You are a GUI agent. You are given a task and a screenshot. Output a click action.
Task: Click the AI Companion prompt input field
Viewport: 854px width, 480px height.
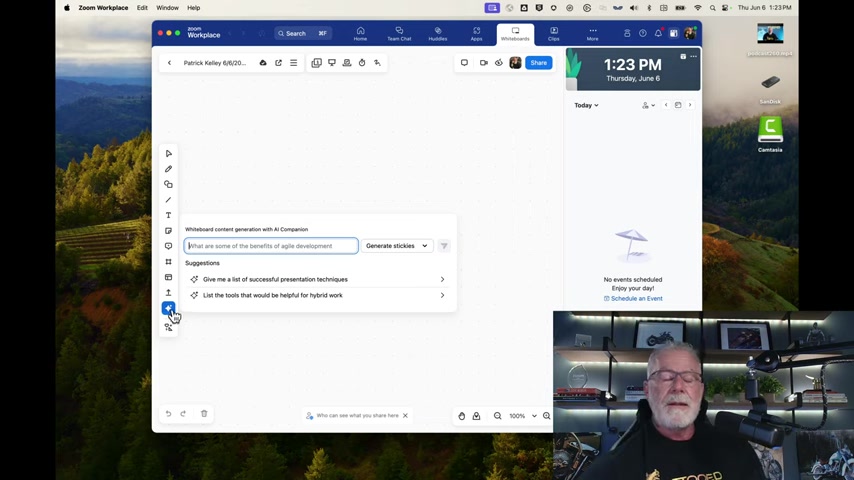pyautogui.click(x=271, y=246)
